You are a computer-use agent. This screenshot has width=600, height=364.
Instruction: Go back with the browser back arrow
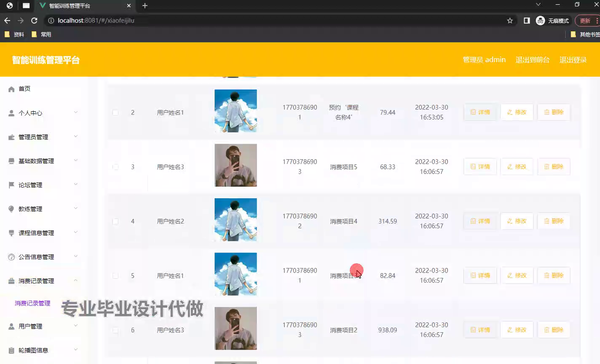(7, 20)
